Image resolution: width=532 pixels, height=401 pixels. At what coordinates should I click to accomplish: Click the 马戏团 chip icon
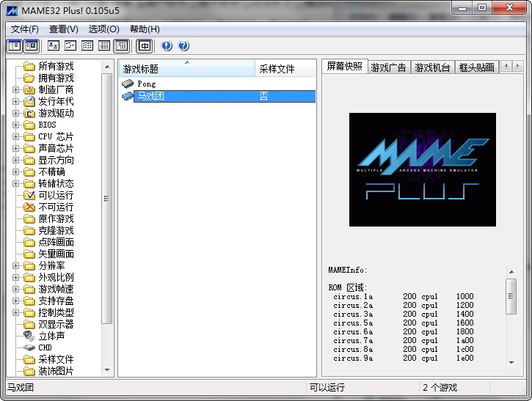[128, 96]
